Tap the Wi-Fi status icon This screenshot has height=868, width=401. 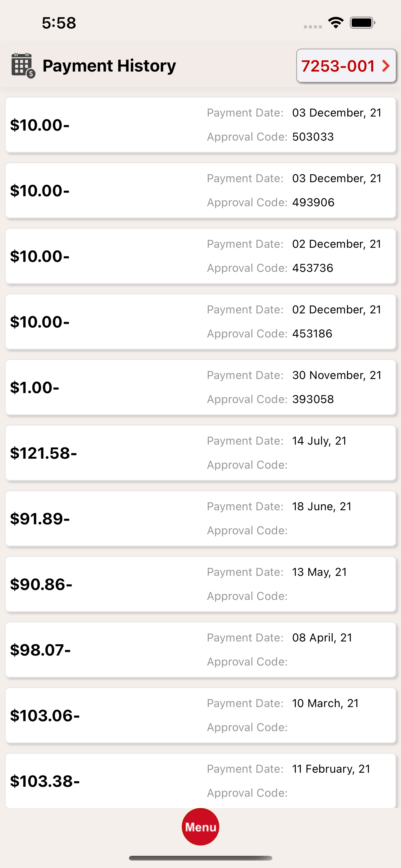click(x=336, y=23)
